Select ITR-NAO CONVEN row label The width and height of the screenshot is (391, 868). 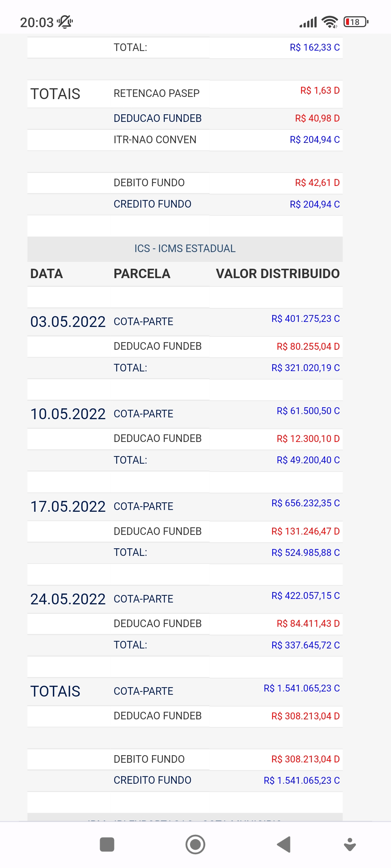[x=155, y=140]
